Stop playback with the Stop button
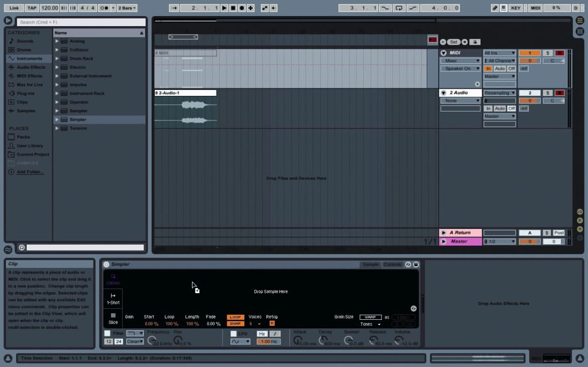The height and width of the screenshot is (367, 588). [x=233, y=8]
